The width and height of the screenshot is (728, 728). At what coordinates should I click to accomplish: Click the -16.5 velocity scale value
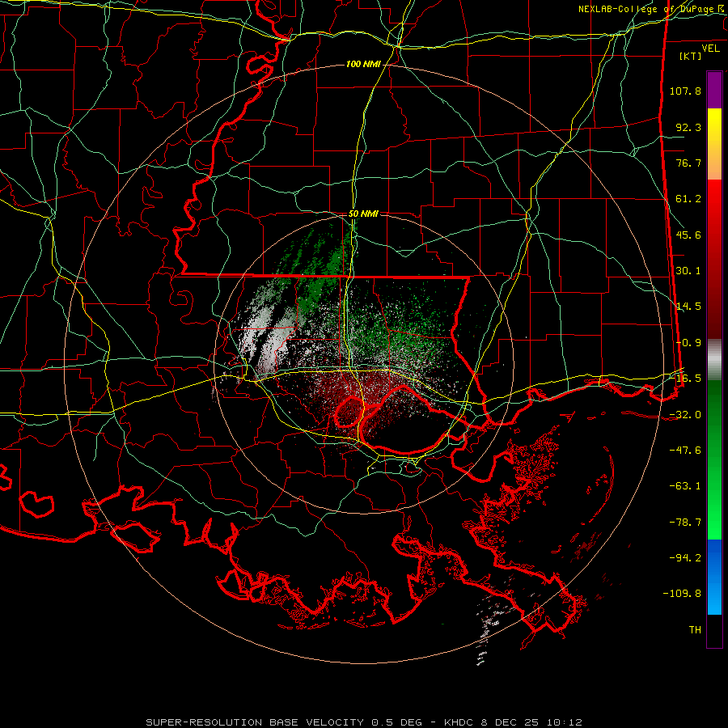point(685,379)
